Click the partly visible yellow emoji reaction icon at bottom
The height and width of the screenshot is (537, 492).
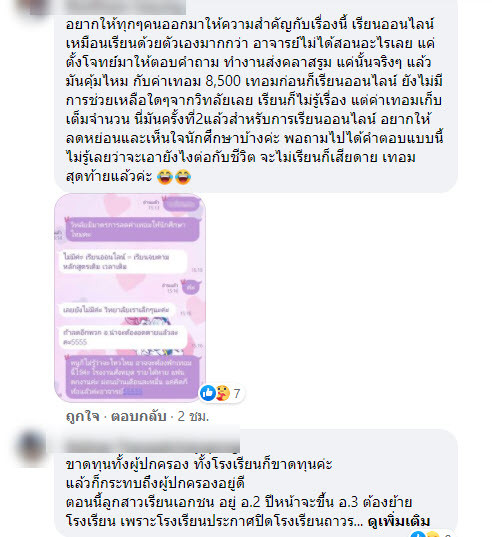432,534
